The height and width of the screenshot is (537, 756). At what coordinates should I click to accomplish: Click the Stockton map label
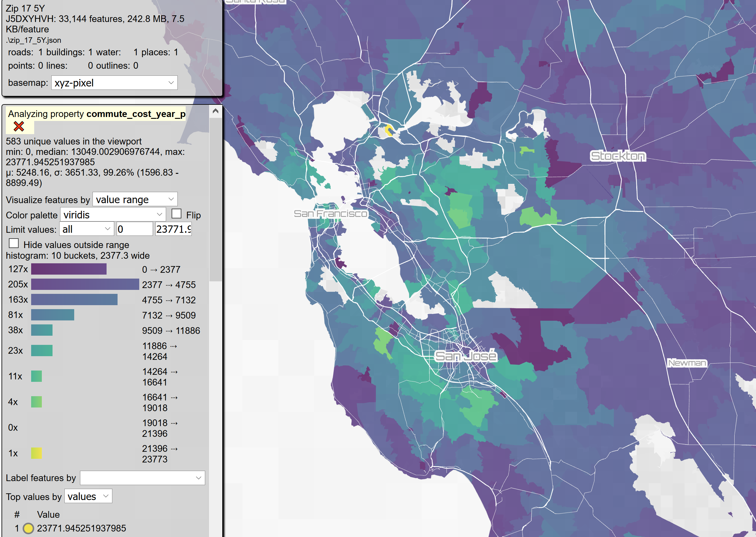click(618, 156)
